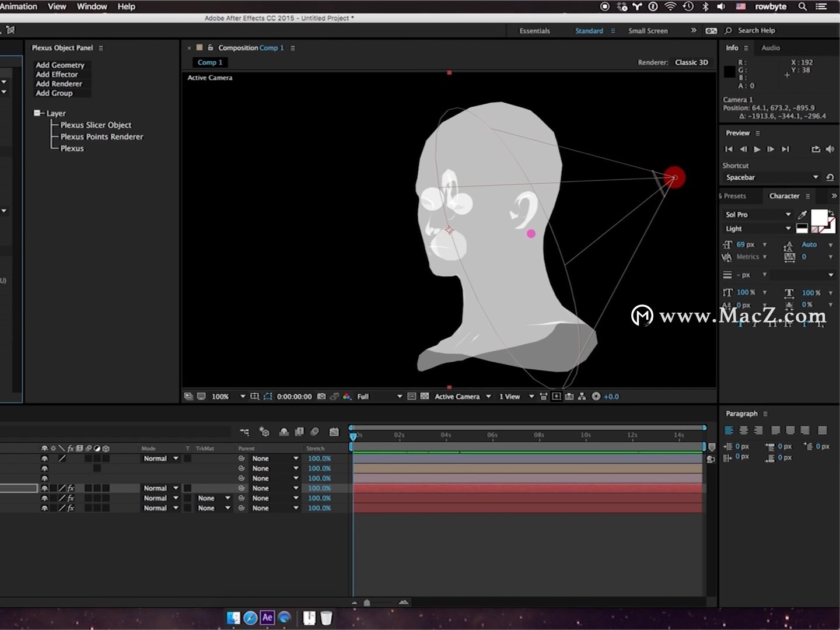Viewport: 840px width, 630px height.
Task: Enable motion blur for all layers
Action: (315, 432)
